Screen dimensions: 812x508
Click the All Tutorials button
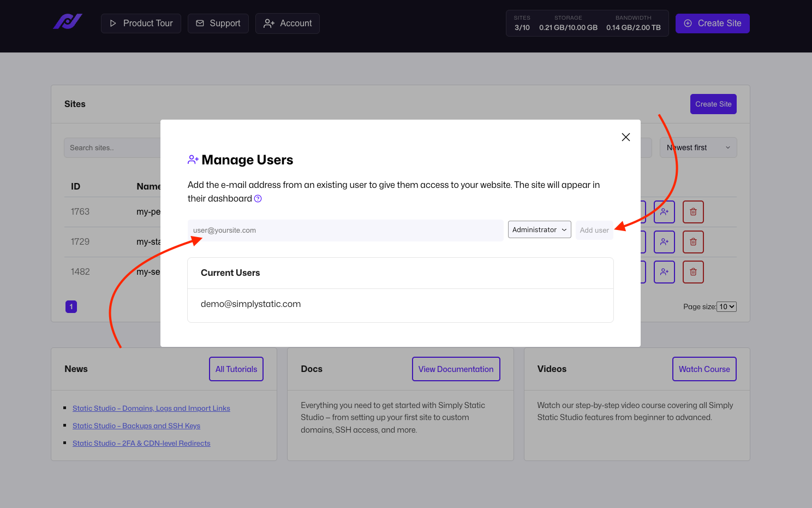[236, 369]
